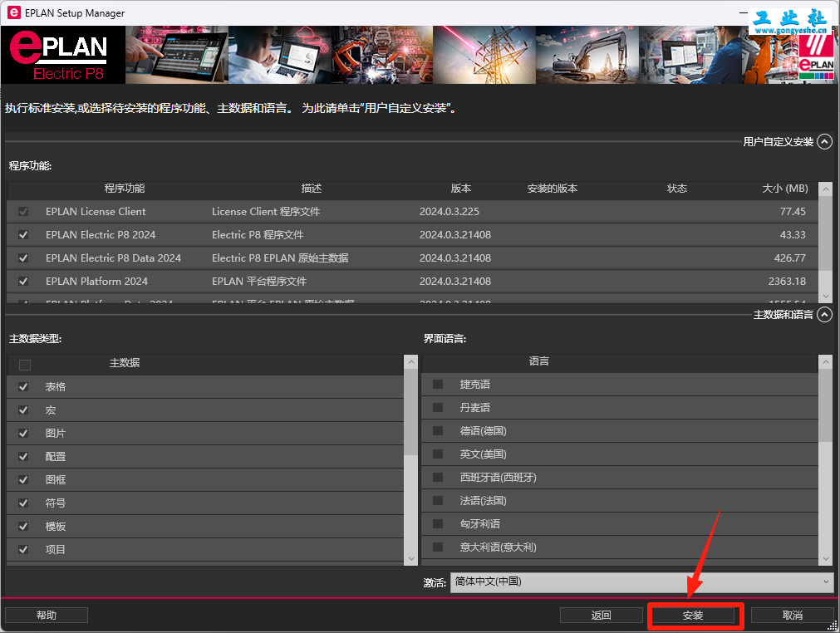The width and height of the screenshot is (840, 633).
Task: Click the EPLAN app icon in title bar
Action: click(14, 12)
